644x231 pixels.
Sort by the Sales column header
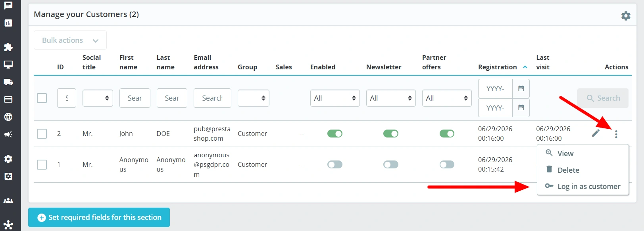point(284,67)
